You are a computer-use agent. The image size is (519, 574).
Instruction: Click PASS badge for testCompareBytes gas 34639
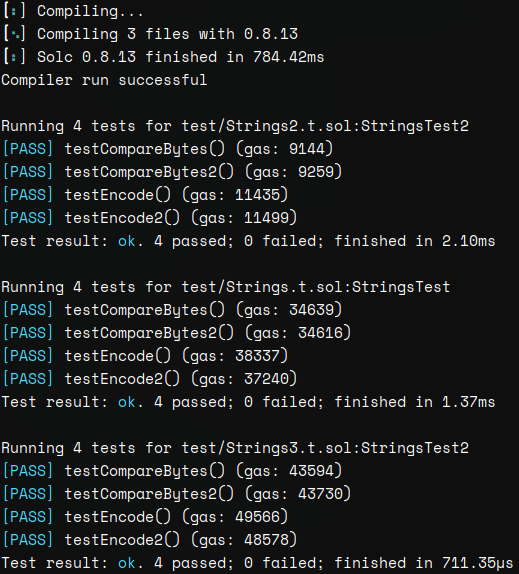pos(28,310)
